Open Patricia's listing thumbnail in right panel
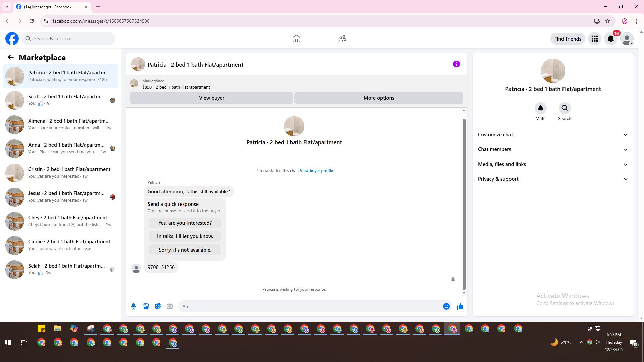Screen dimensions: 644x362 pos(553,71)
